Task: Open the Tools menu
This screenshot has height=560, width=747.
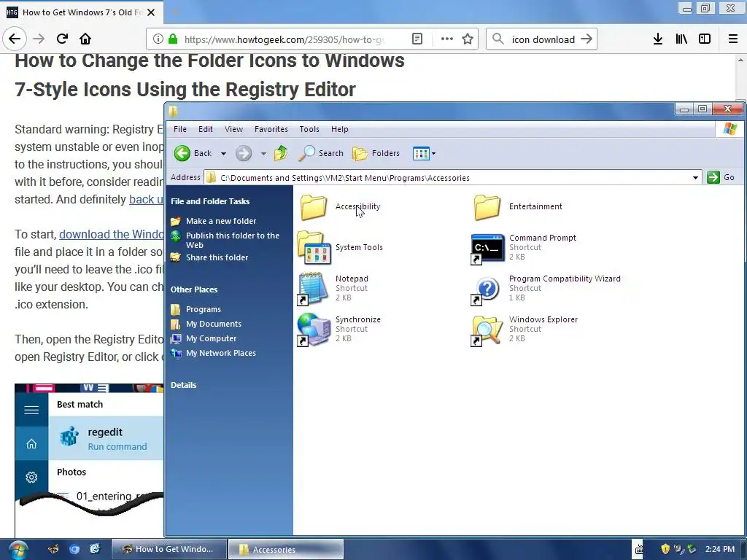Action: click(309, 129)
